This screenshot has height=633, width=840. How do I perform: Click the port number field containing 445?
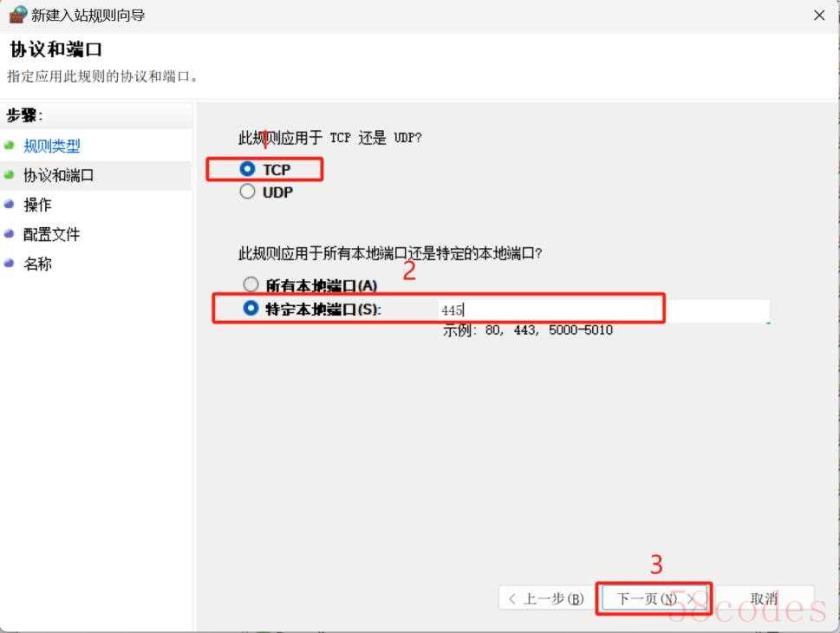point(603,310)
